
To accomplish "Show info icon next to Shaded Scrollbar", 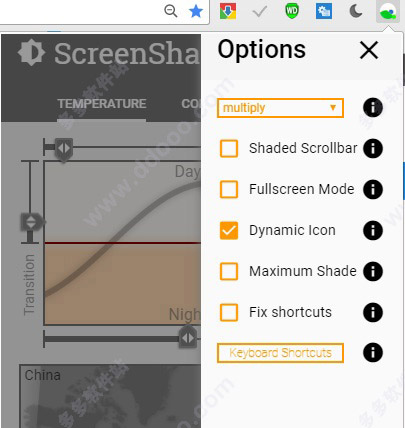I will pyautogui.click(x=373, y=148).
